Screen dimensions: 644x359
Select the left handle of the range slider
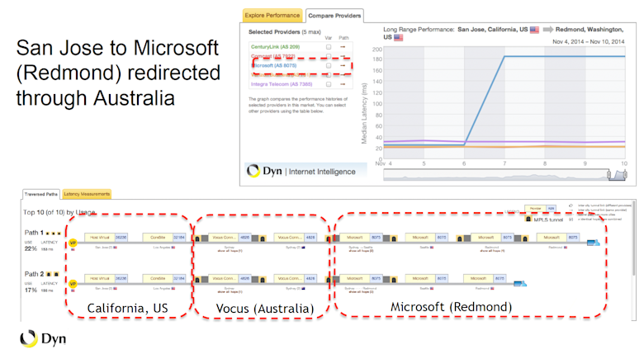pyautogui.click(x=609, y=175)
